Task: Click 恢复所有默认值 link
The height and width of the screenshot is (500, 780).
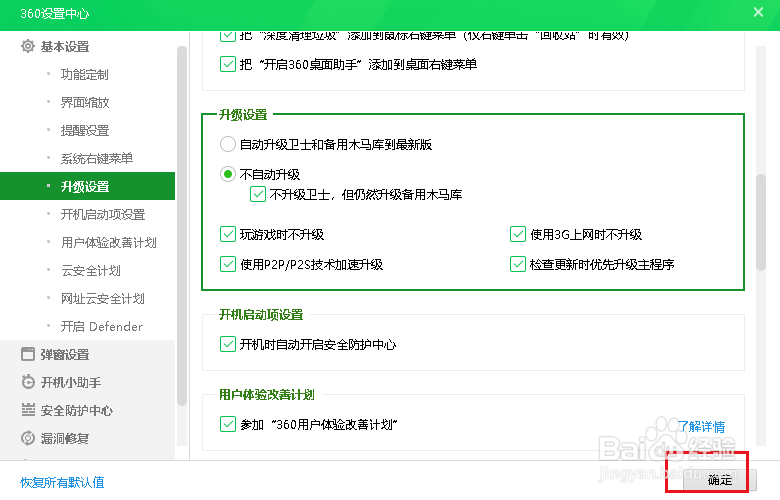Action: 62,482
